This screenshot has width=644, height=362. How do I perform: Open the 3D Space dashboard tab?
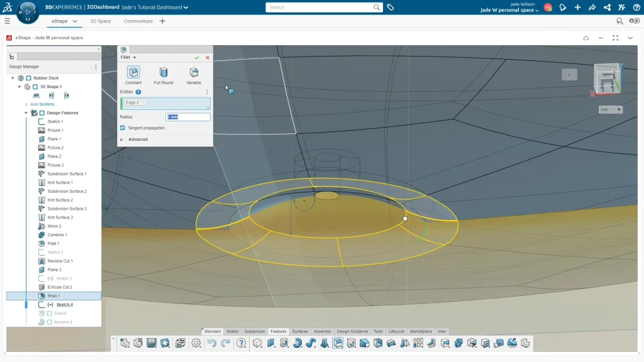point(101,21)
